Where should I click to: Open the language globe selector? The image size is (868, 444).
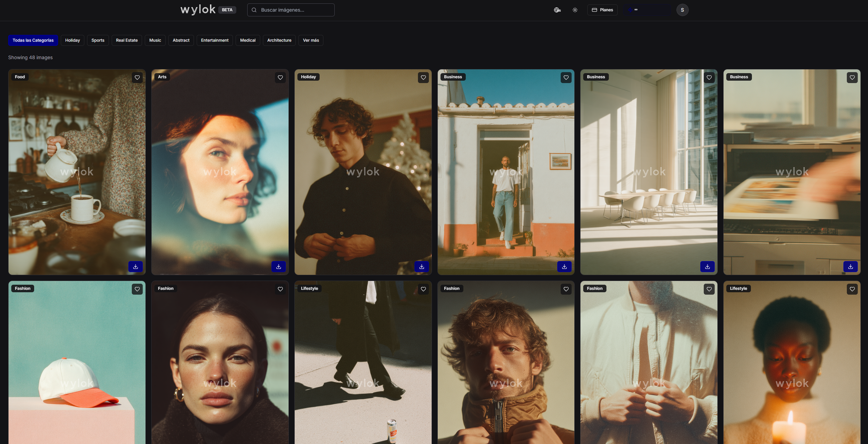[557, 10]
